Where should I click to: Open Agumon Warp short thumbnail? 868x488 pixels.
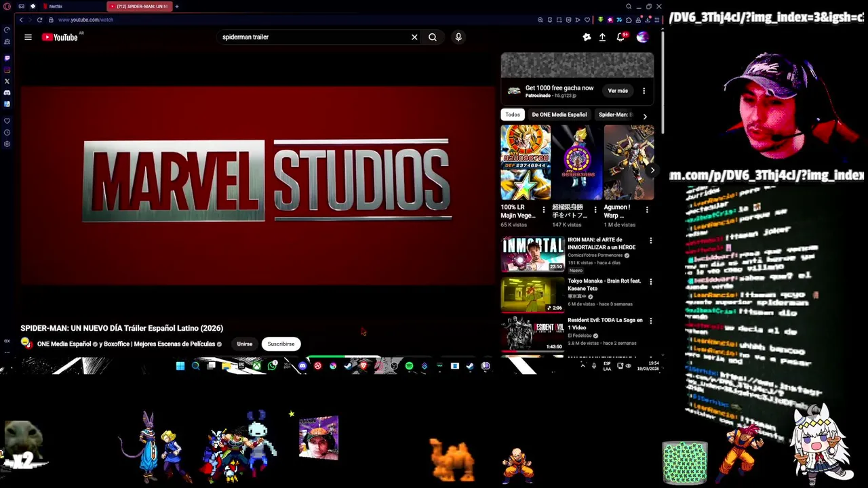point(629,163)
